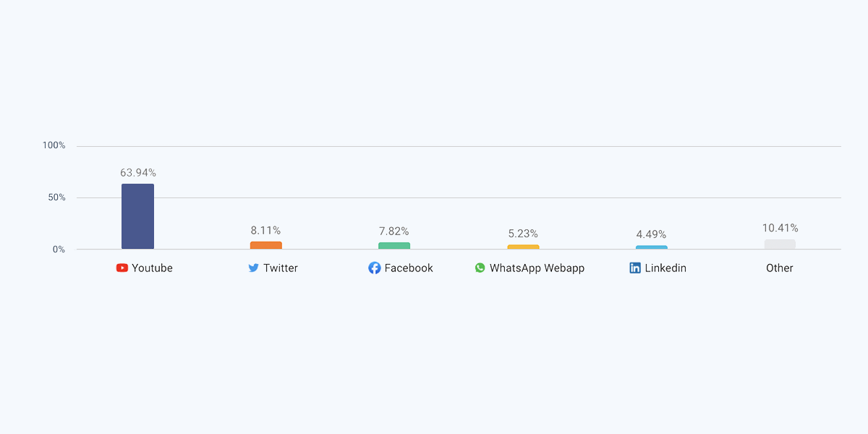This screenshot has width=868, height=434.
Task: Click the 10.41% value label
Action: 780,228
